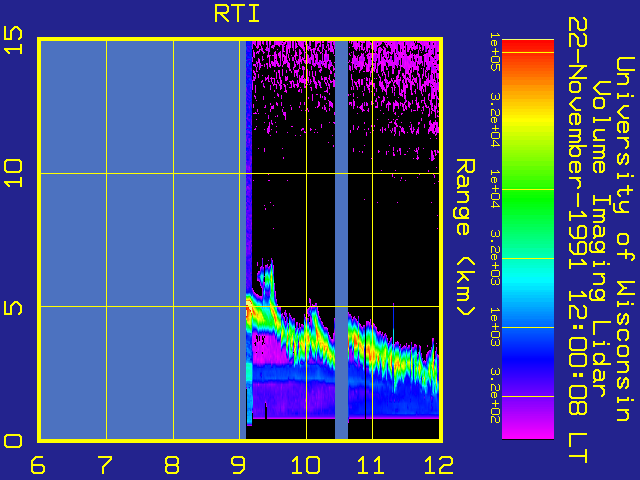This screenshot has height=480, width=640.
Task: Click the time axis label 11
Action: coord(371,464)
